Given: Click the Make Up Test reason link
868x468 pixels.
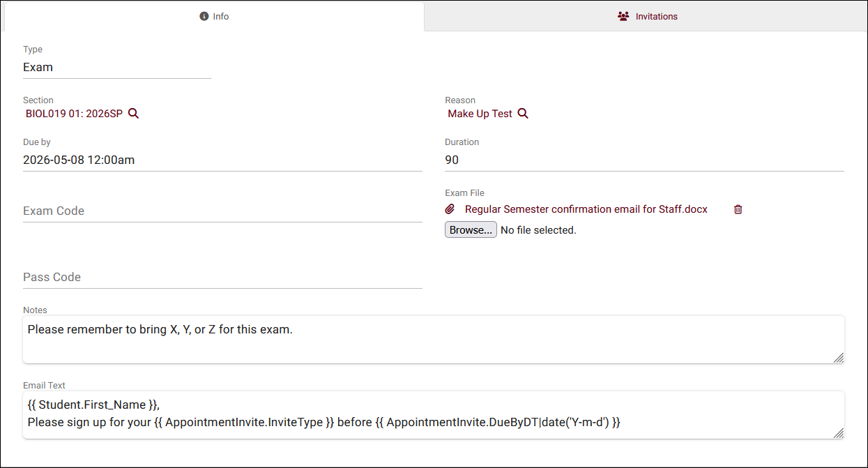Looking at the screenshot, I should pos(480,114).
